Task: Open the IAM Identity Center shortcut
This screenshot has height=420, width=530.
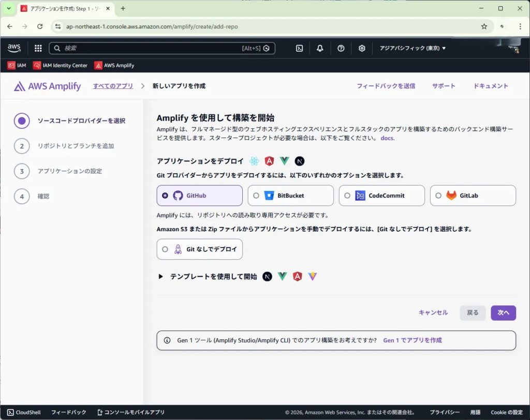Action: tap(60, 65)
